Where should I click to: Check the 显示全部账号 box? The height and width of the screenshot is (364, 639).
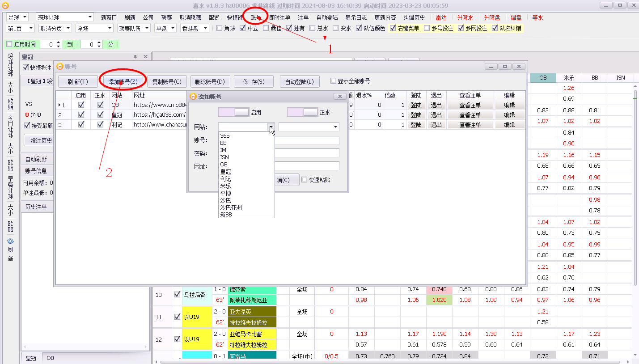(x=333, y=81)
